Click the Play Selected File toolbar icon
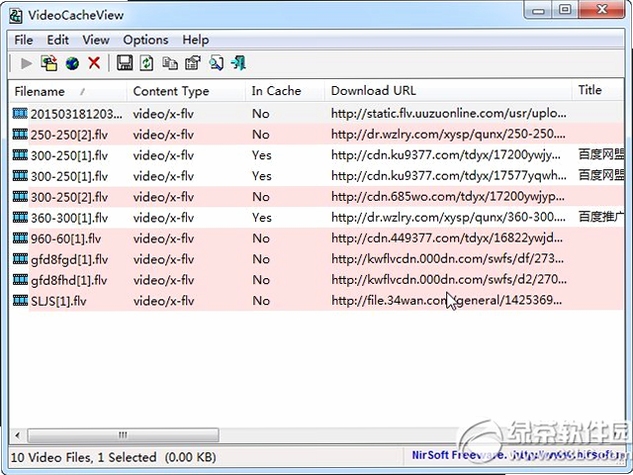 click(x=26, y=63)
